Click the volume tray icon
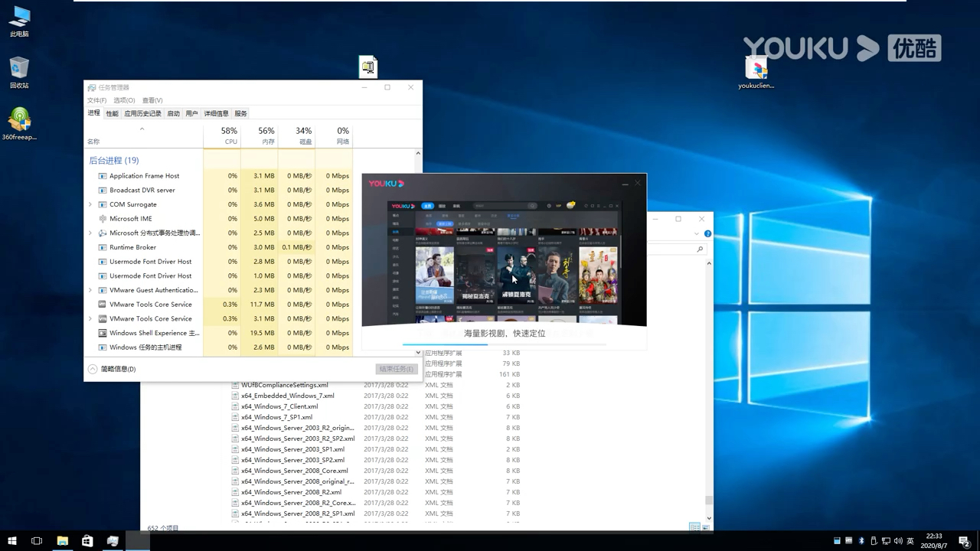The image size is (980, 551). point(897,541)
